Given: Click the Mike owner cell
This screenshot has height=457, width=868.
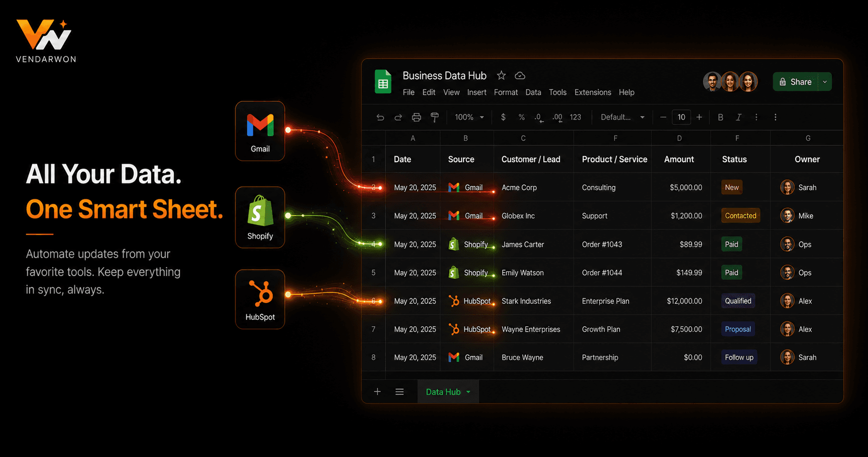Looking at the screenshot, I should [x=807, y=215].
